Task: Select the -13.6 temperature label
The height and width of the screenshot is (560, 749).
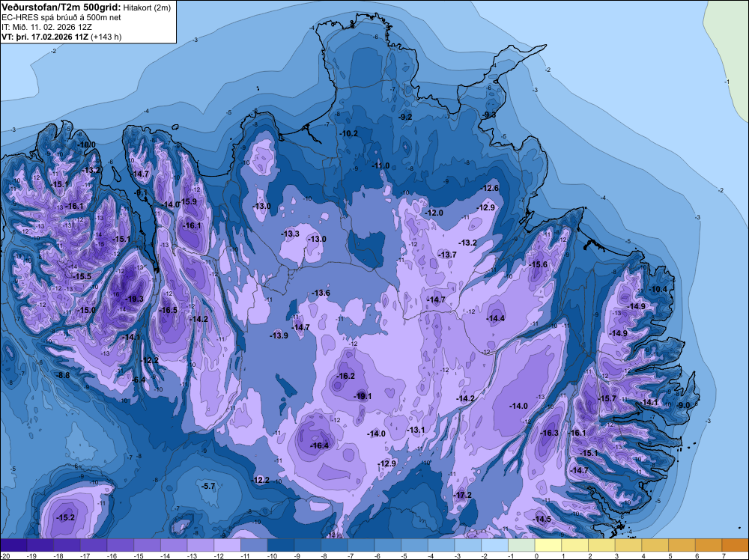Action: 321,293
